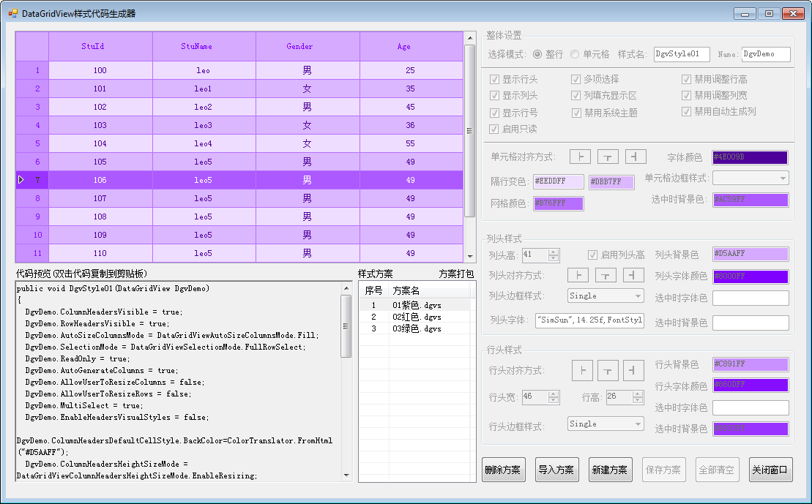Set row header alignment to right
Screen dimensions: 812x504
633,370
